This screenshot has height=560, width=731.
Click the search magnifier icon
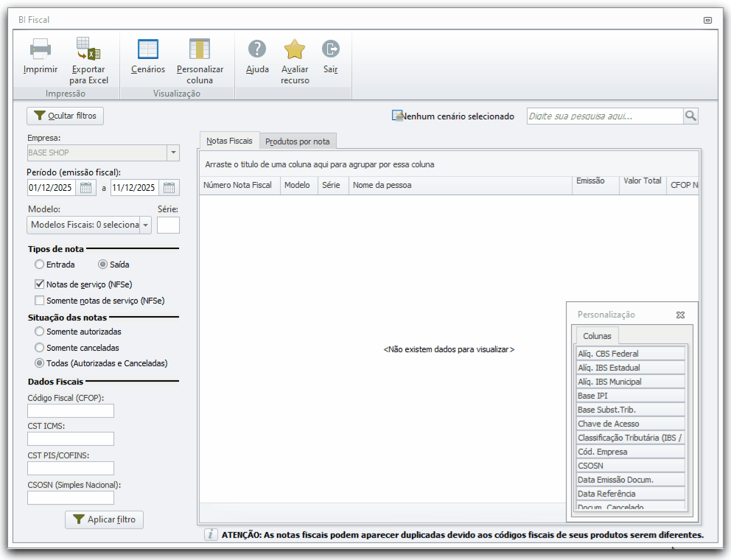(x=690, y=116)
